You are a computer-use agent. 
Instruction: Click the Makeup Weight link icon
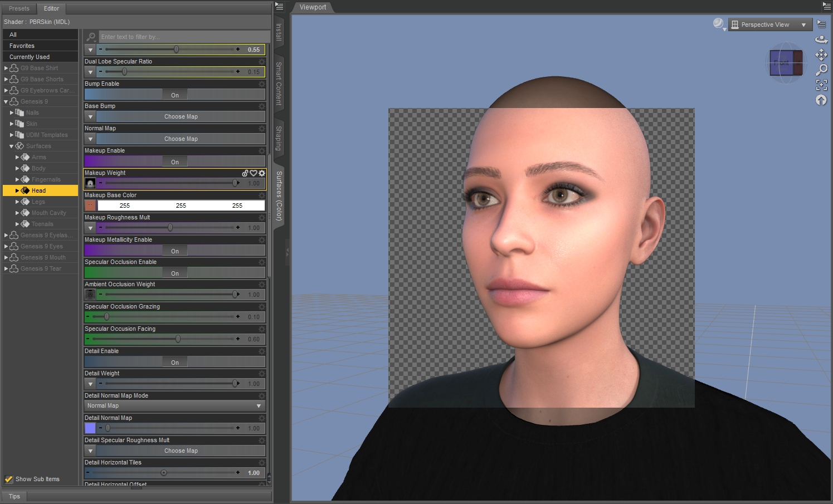245,173
